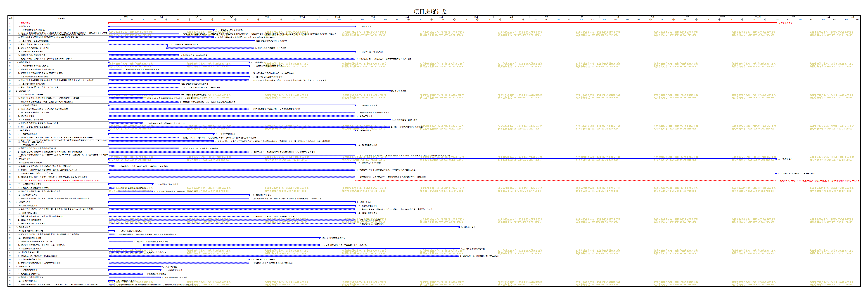
Task: Click the task bar for 进行小微客户经理第一次分级考评
Action: (x=210, y=48)
